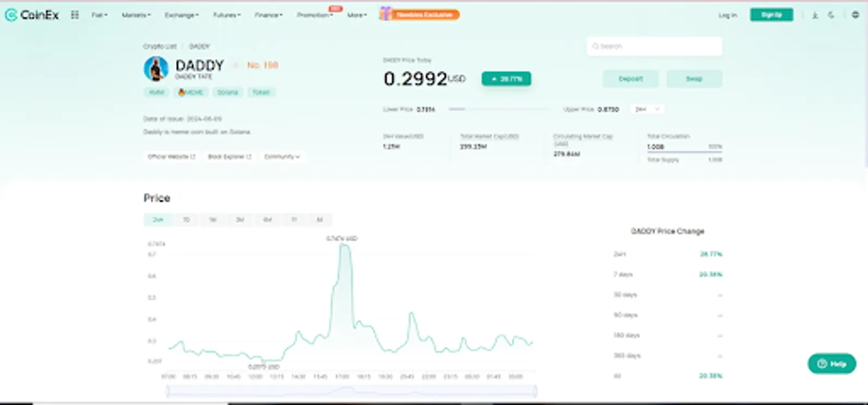Open the Block Explorer link
The height and width of the screenshot is (405, 868).
tap(229, 157)
